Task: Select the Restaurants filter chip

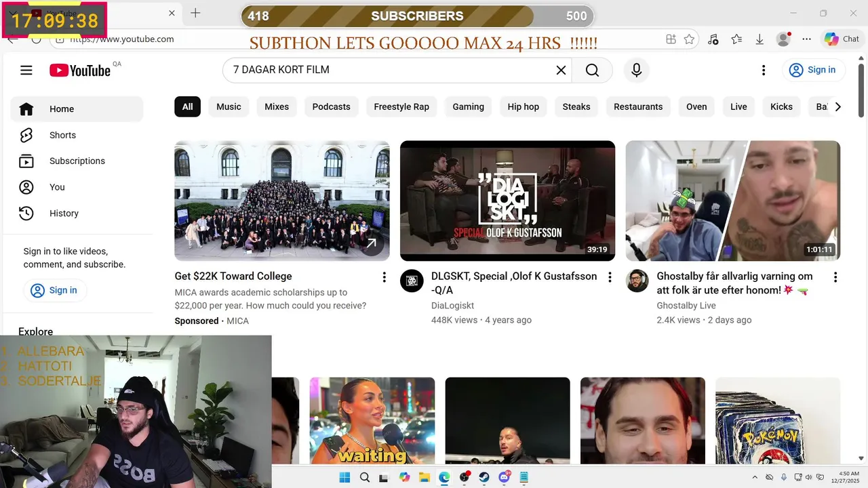Action: (x=638, y=106)
